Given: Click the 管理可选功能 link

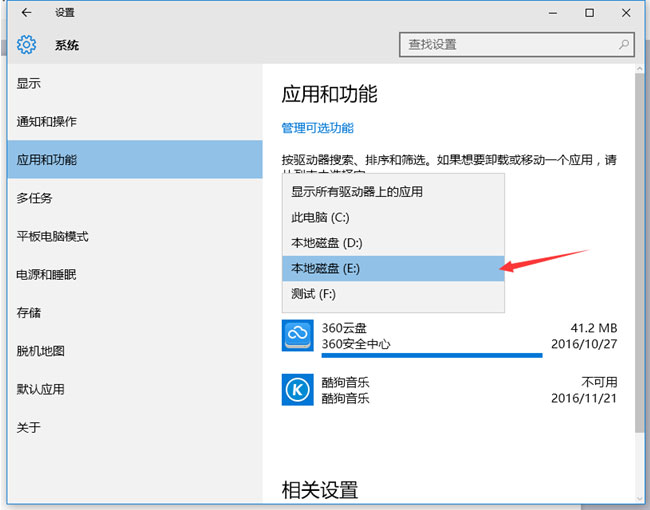Looking at the screenshot, I should pyautogui.click(x=318, y=128).
